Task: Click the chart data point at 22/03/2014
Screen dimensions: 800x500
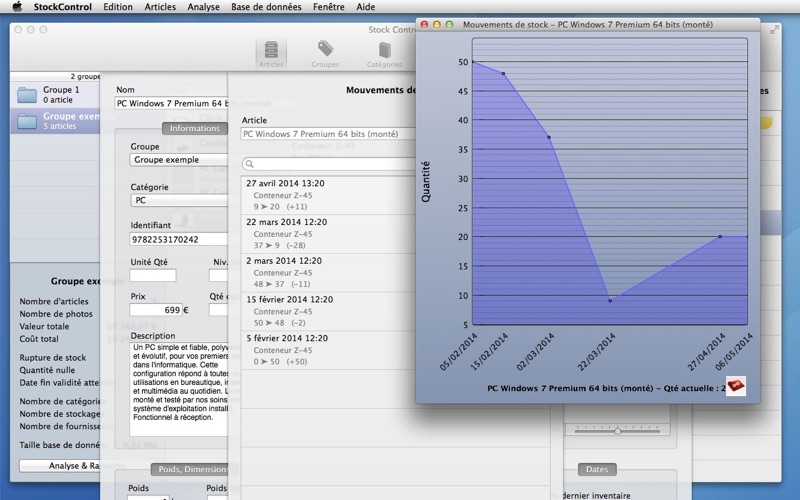Action: 610,301
